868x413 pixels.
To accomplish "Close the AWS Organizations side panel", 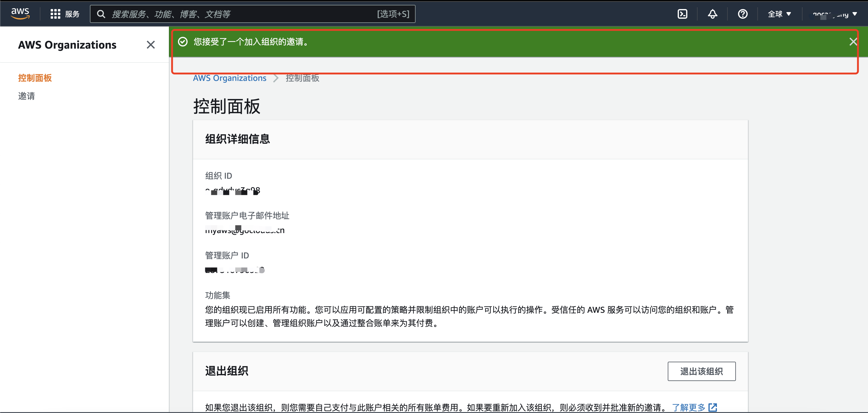I will pyautogui.click(x=150, y=45).
